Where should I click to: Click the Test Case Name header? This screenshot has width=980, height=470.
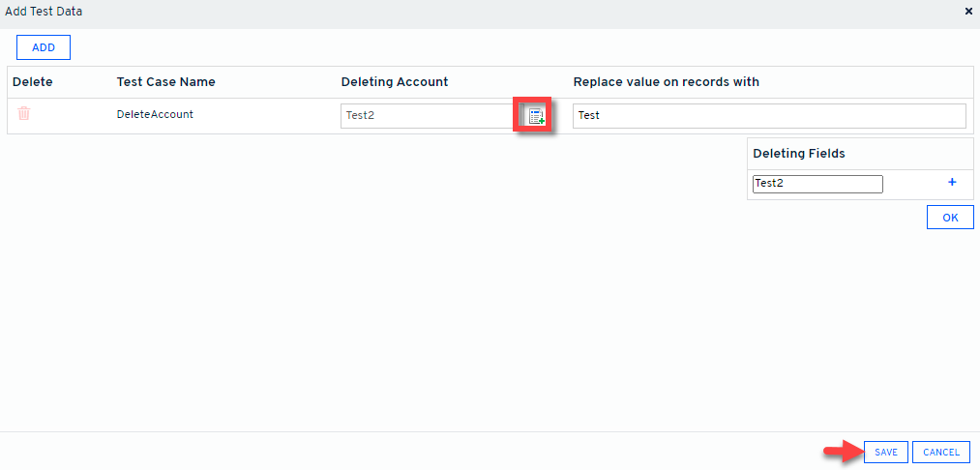pos(165,82)
